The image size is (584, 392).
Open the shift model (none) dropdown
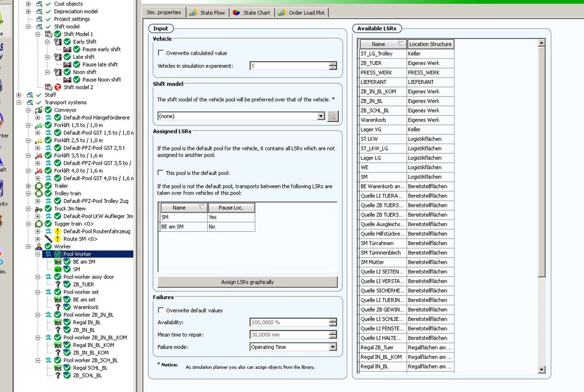coord(321,116)
